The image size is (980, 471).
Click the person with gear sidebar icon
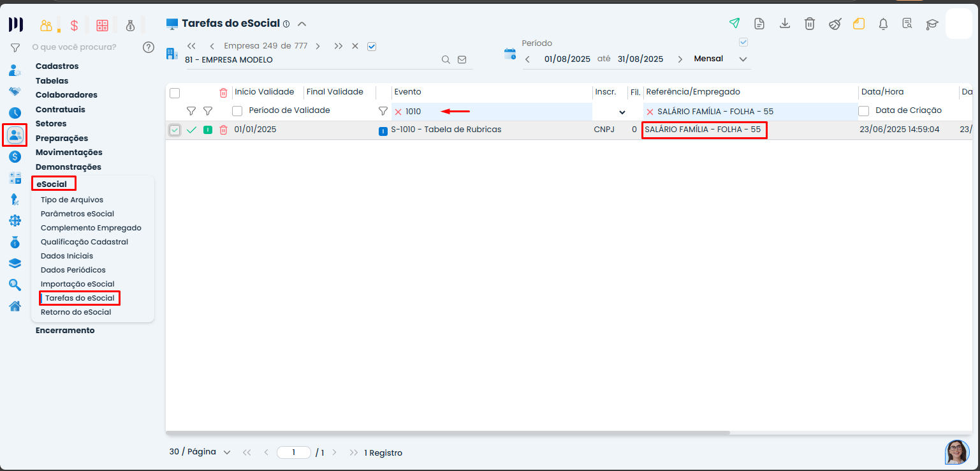point(15,70)
